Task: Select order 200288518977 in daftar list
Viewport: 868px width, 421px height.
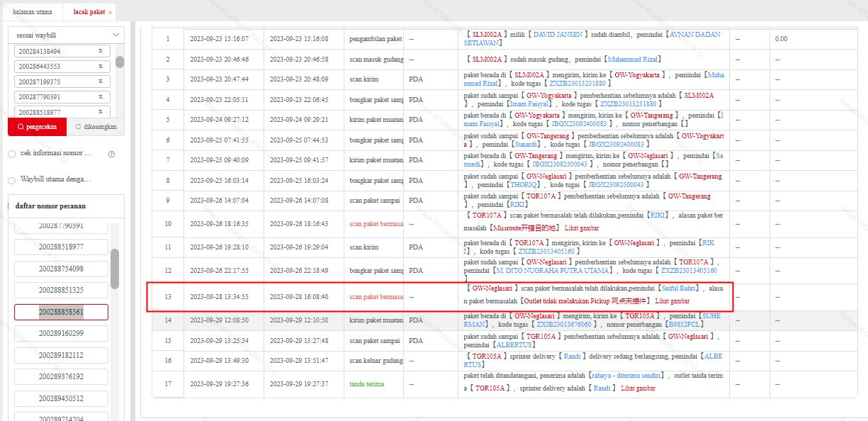Action: click(x=61, y=247)
